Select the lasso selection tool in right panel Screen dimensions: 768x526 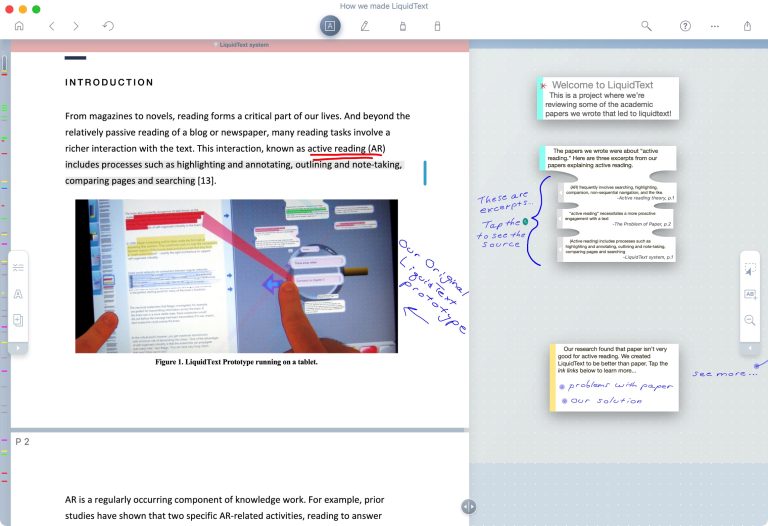click(x=750, y=268)
